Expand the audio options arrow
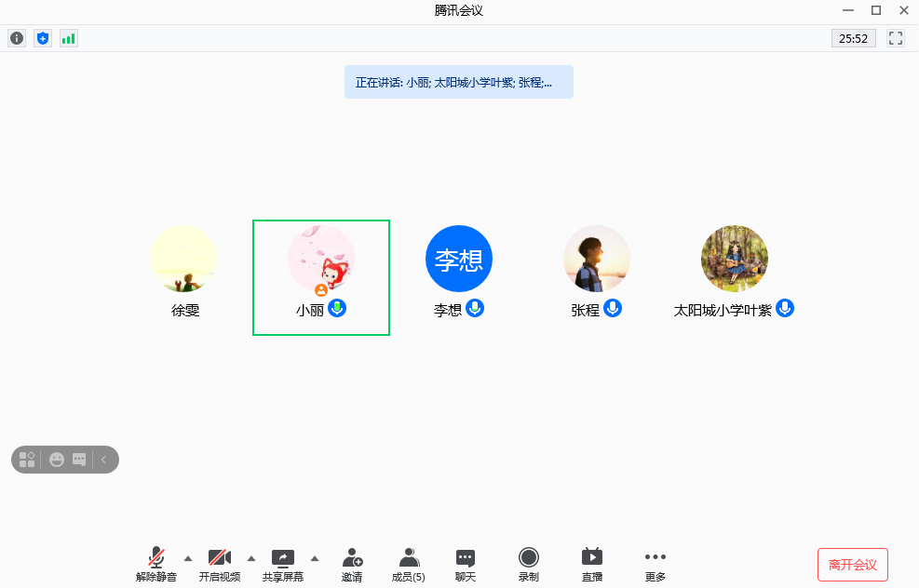919x588 pixels. (188, 559)
